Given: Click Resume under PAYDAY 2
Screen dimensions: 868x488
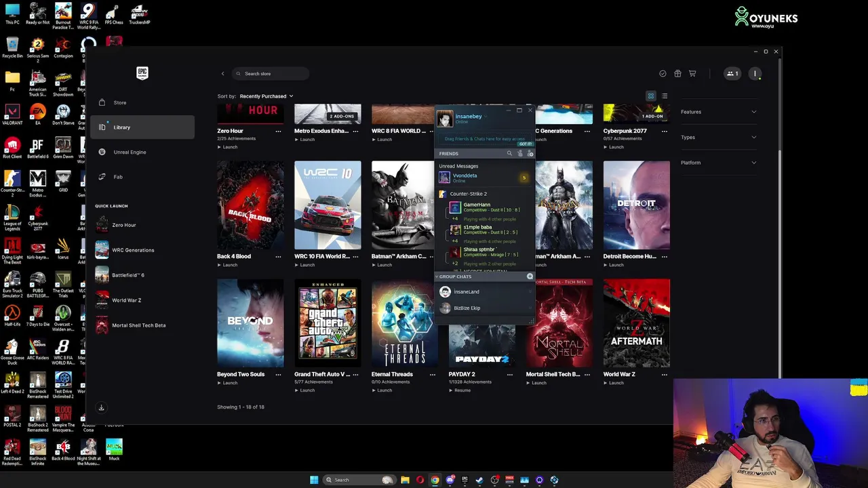Looking at the screenshot, I should point(460,390).
